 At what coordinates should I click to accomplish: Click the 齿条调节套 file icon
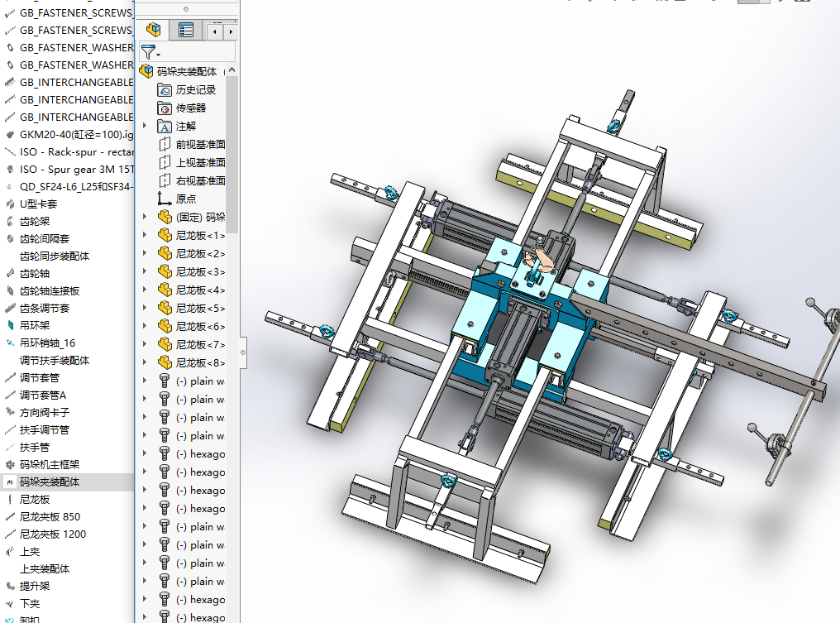point(10,309)
